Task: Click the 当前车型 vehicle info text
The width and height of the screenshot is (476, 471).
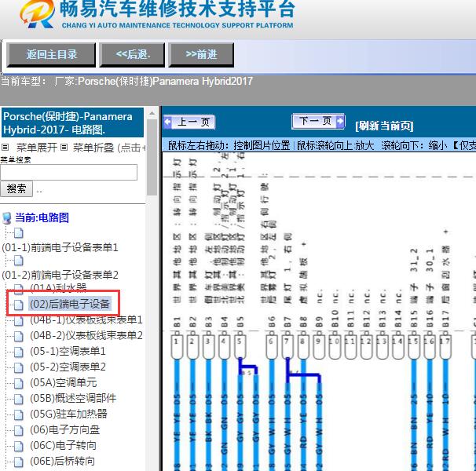Action: 127,82
